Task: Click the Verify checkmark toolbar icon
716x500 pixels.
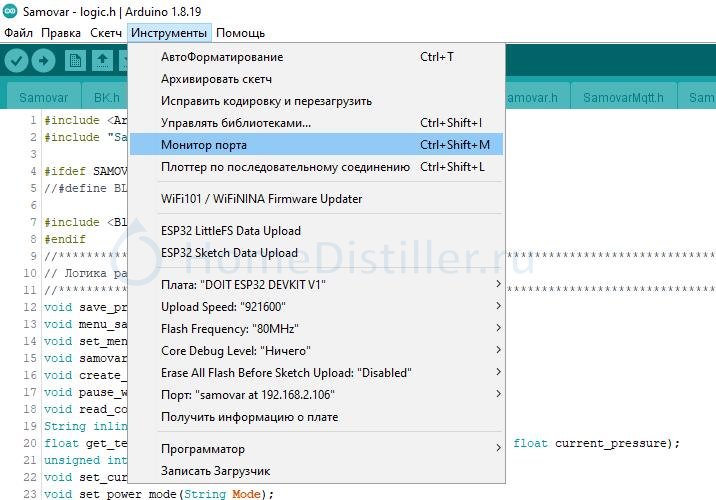Action: [x=16, y=60]
